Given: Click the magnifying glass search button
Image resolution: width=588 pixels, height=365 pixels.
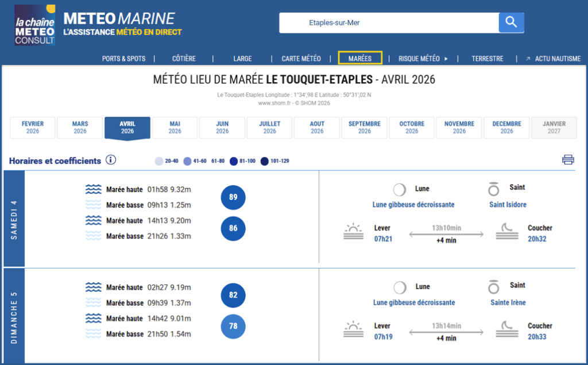Looking at the screenshot, I should pos(511,23).
